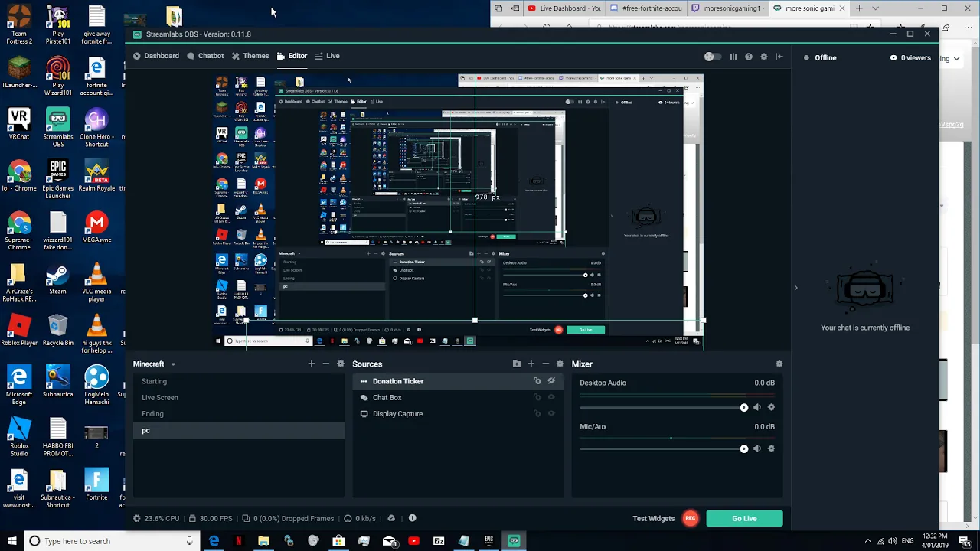Image resolution: width=980 pixels, height=551 pixels.
Task: Select the Live Screen scene
Action: tap(239, 397)
